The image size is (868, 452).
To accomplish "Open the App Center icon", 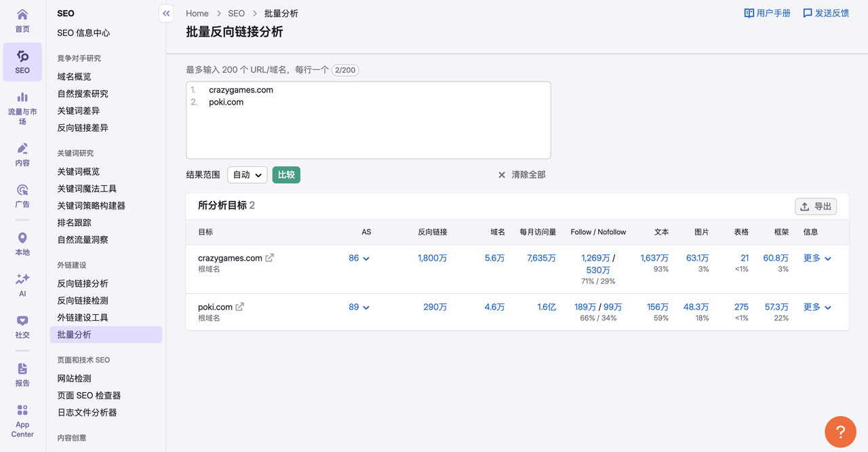I will pos(22,411).
